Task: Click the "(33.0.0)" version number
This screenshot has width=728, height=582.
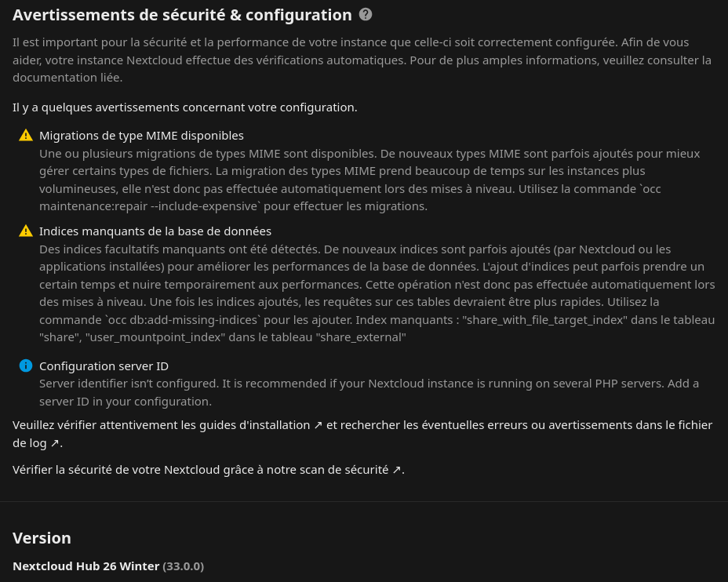Action: 183,566
